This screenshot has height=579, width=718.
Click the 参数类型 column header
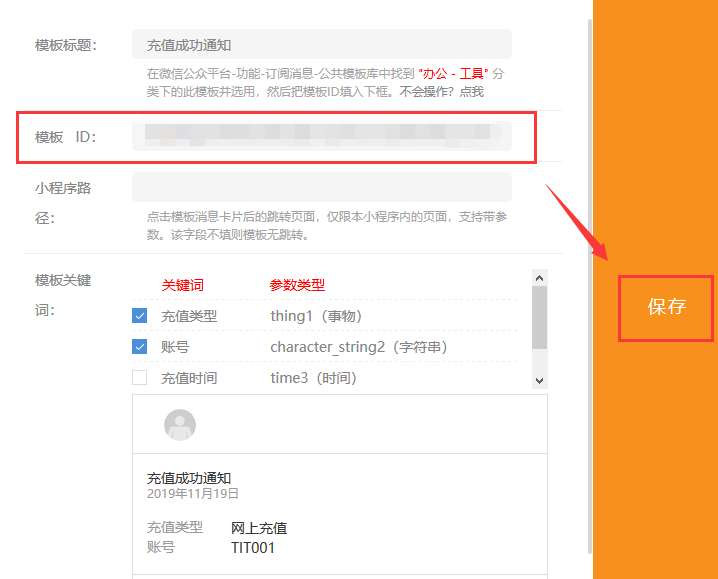click(297, 286)
